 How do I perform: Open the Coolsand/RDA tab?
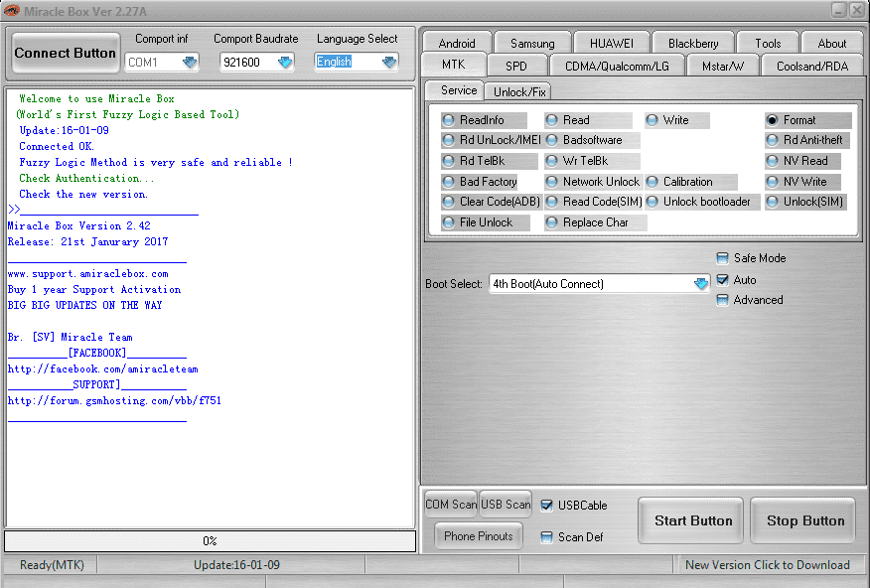812,66
